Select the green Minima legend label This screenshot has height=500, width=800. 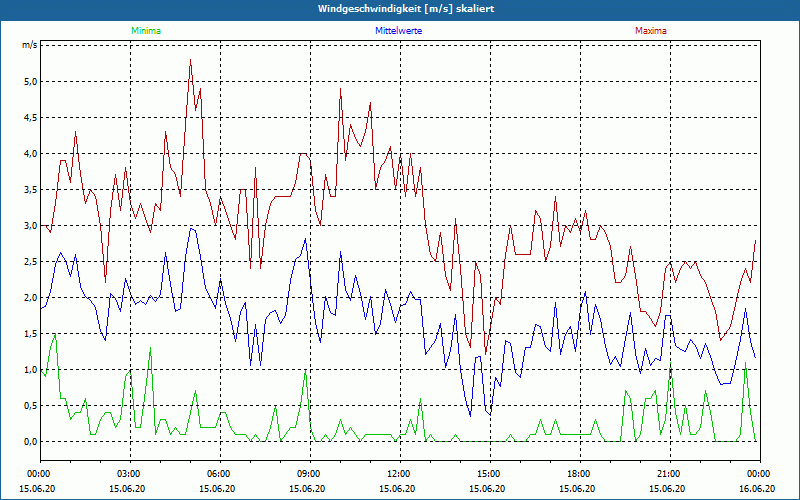click(x=146, y=31)
